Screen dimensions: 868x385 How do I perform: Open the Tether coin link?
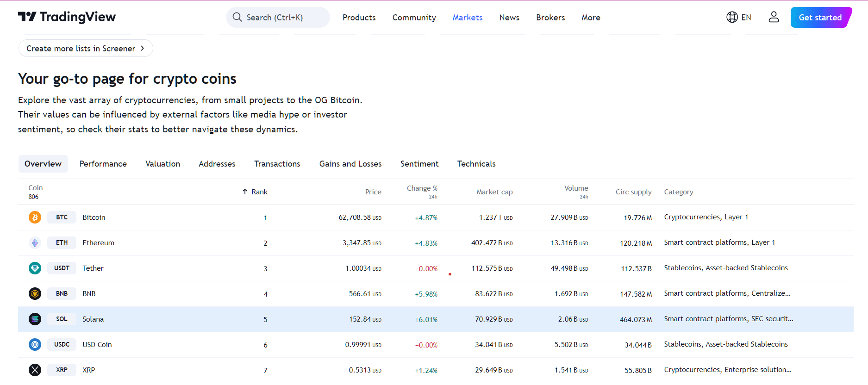(x=93, y=268)
